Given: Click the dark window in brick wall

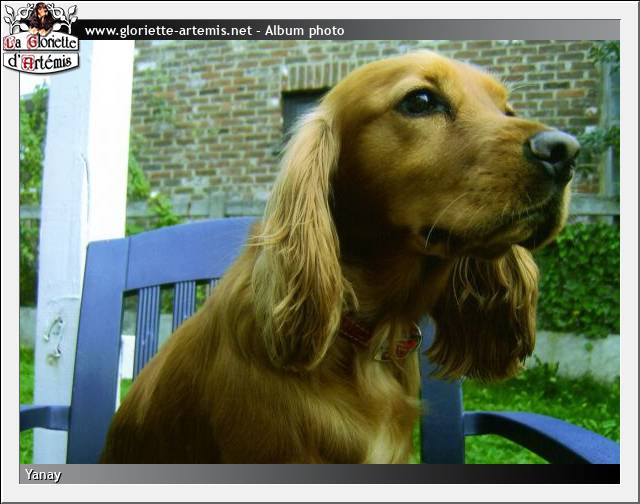Looking at the screenshot, I should [300, 108].
